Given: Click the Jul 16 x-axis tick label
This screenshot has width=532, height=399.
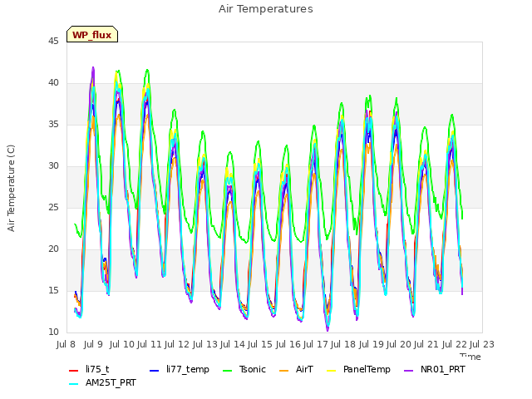Looking at the screenshot, I should (288, 344).
